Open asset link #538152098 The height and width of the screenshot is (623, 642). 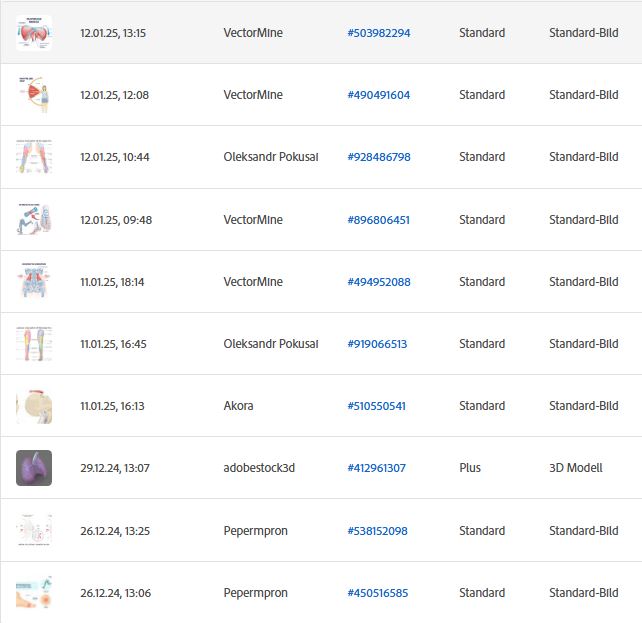click(x=377, y=531)
